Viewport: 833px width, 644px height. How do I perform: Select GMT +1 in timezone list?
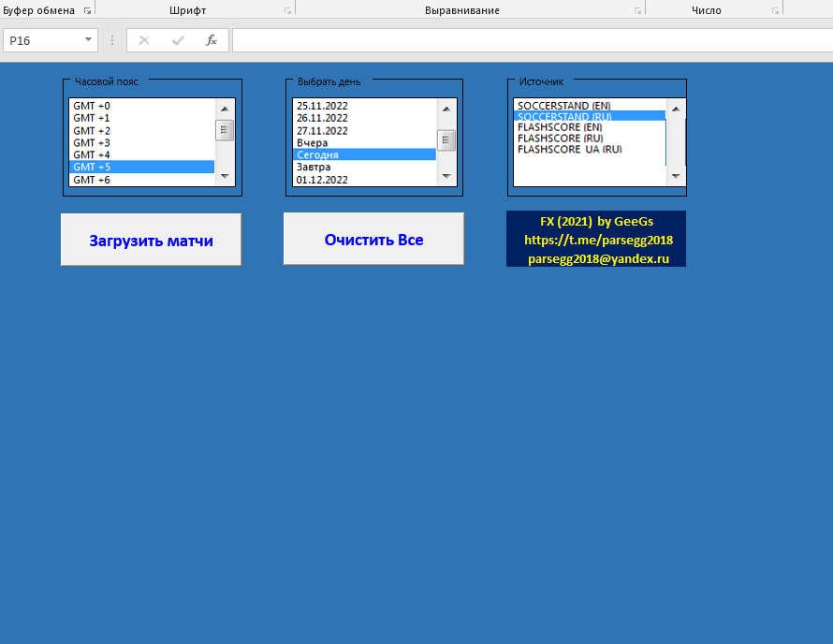point(142,118)
